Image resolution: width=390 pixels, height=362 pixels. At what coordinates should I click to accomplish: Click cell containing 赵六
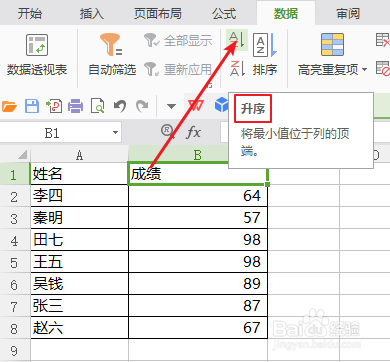coord(79,328)
